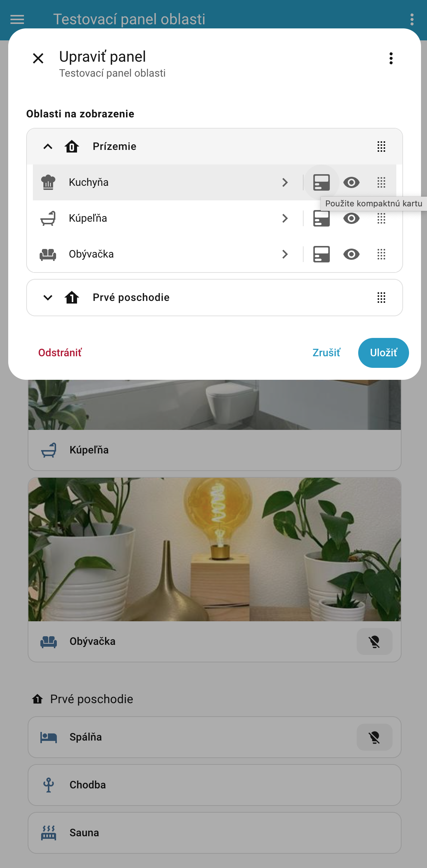Click the Obývačka picture card thumbnail
Image resolution: width=427 pixels, height=868 pixels.
[215, 549]
